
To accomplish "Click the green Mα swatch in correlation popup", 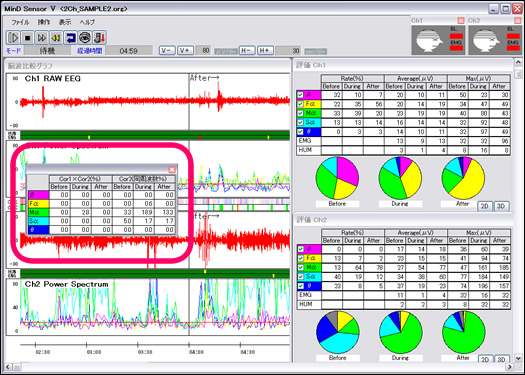I will (39, 213).
